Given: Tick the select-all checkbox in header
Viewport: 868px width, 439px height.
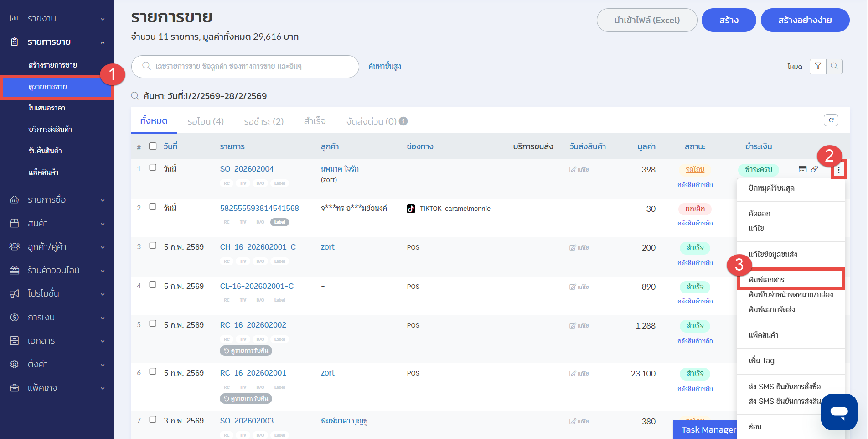Looking at the screenshot, I should [x=153, y=146].
